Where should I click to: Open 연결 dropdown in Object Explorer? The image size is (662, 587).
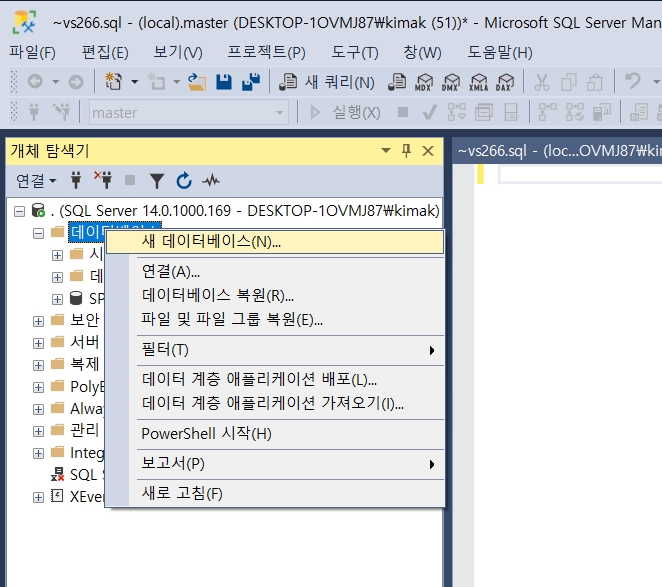[x=35, y=181]
